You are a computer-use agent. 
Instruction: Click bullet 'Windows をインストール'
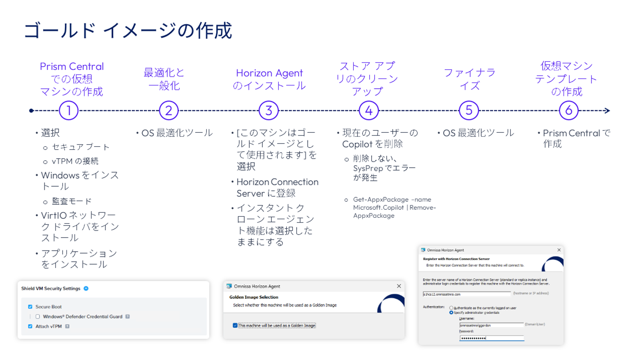click(80, 181)
